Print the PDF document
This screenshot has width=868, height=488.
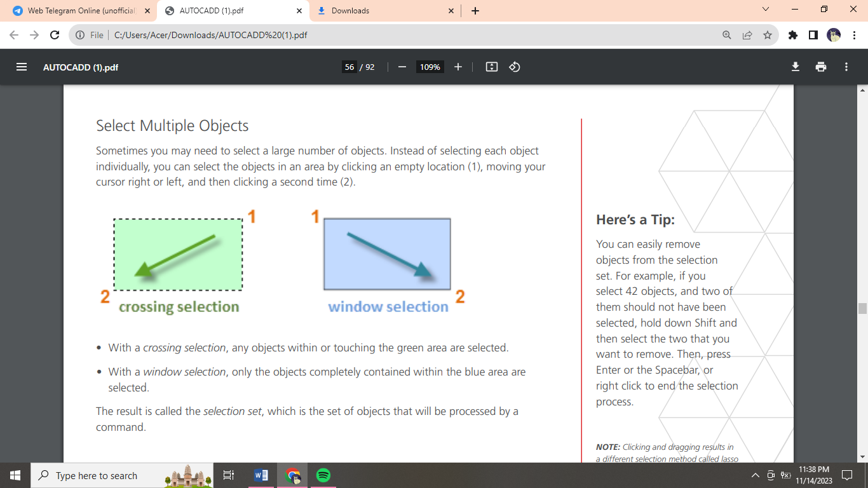click(821, 67)
